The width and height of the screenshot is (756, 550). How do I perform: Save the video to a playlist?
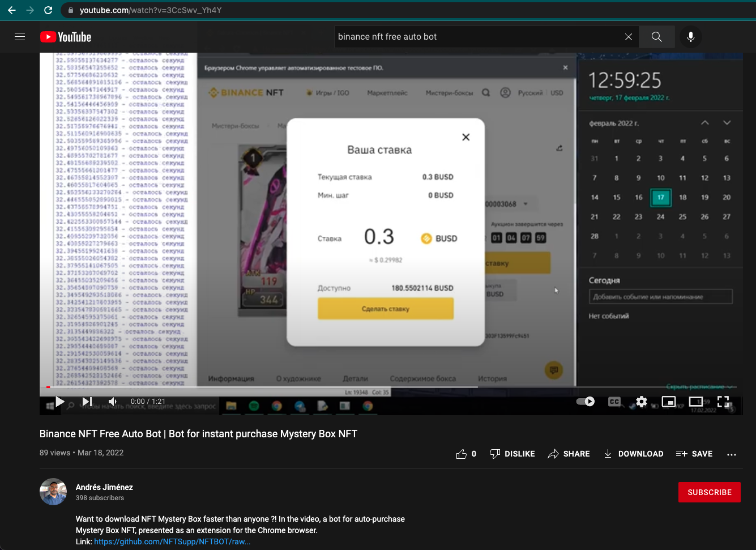click(694, 454)
